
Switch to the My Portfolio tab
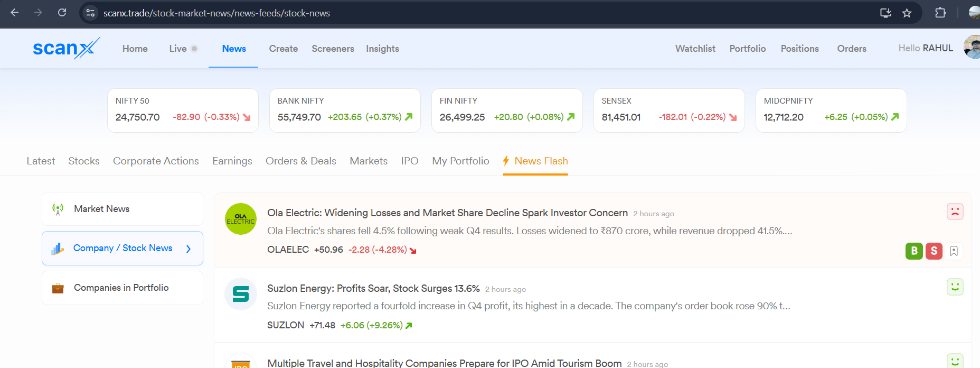tap(460, 161)
